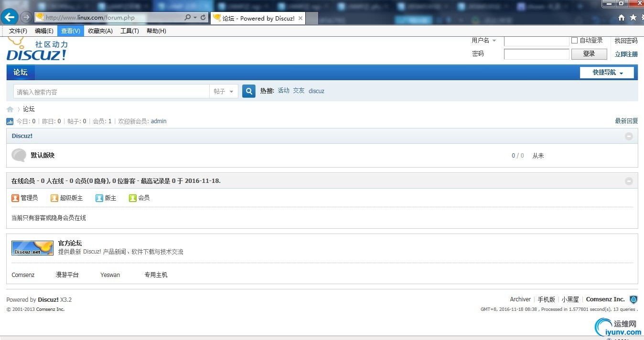Open the 收藏夹(A) menu

(100, 31)
